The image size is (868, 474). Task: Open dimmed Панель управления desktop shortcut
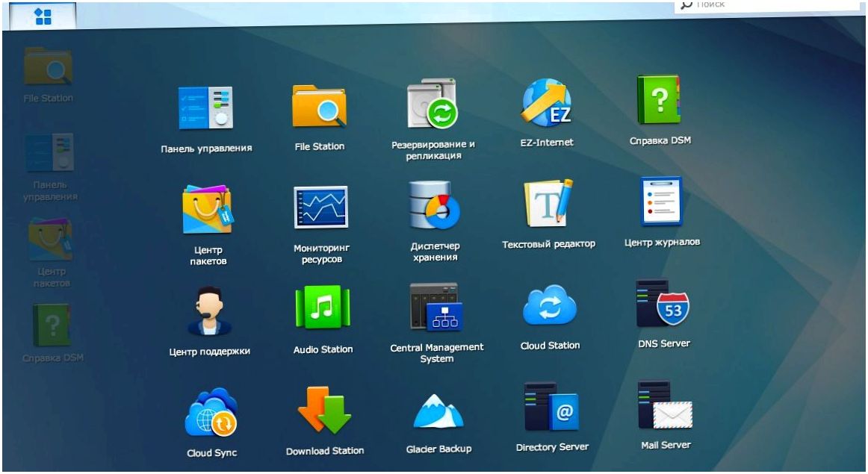click(x=50, y=167)
